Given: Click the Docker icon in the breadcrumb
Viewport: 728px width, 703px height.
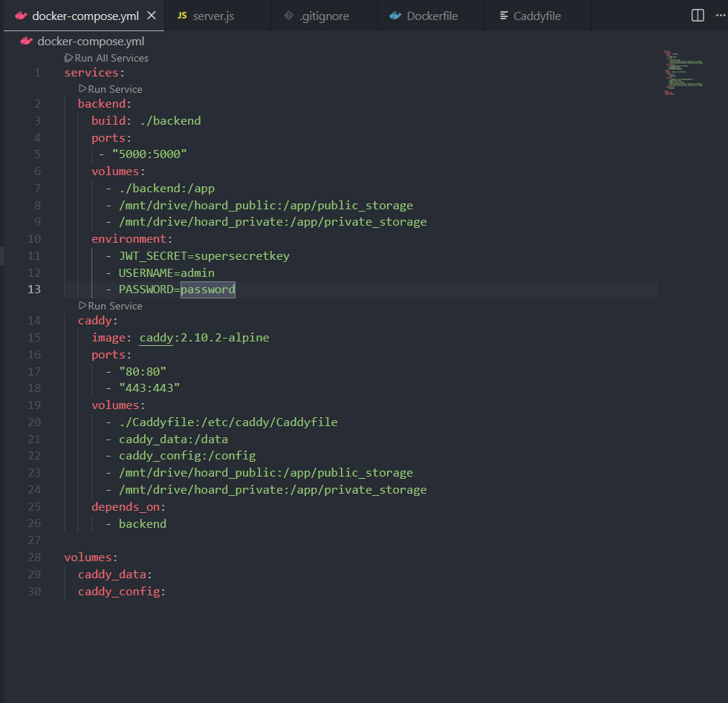Looking at the screenshot, I should (x=27, y=42).
